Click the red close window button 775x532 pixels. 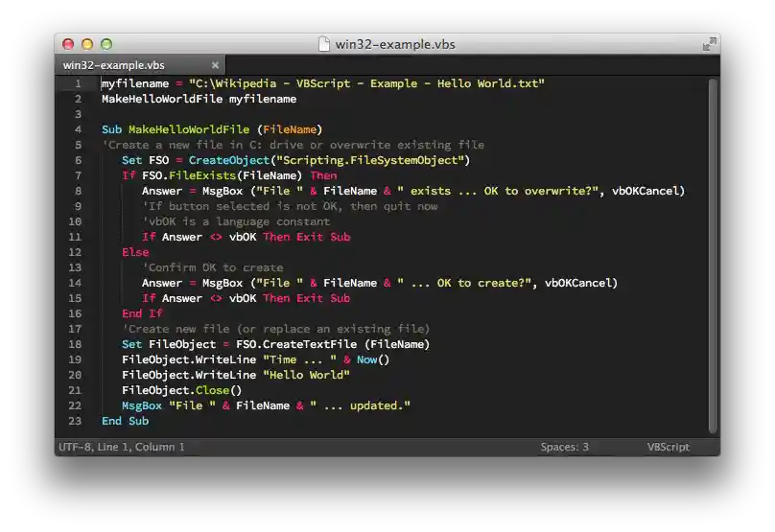pyautogui.click(x=68, y=44)
